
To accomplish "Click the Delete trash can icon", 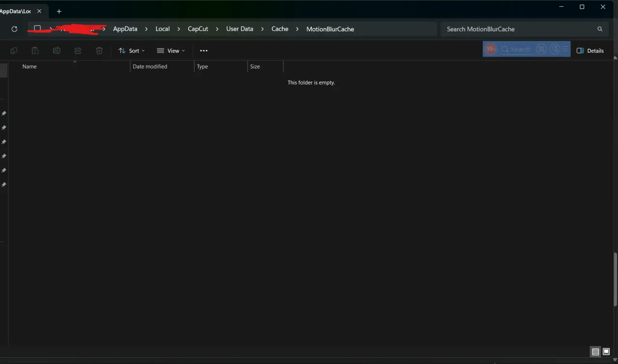I will (99, 51).
